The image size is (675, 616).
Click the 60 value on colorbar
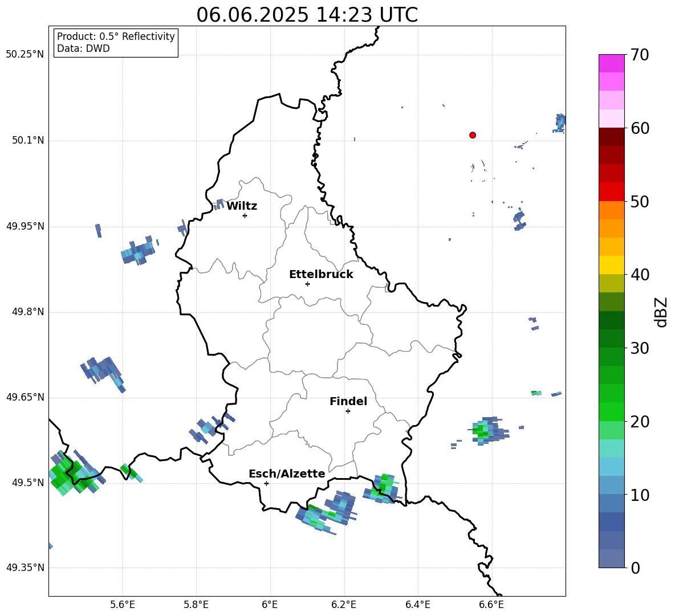click(x=640, y=128)
